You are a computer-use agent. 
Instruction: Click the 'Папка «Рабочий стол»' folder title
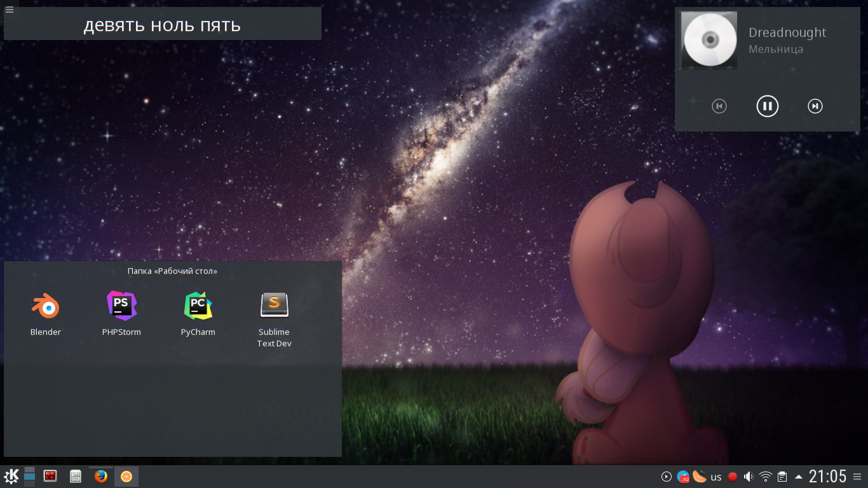click(x=172, y=271)
